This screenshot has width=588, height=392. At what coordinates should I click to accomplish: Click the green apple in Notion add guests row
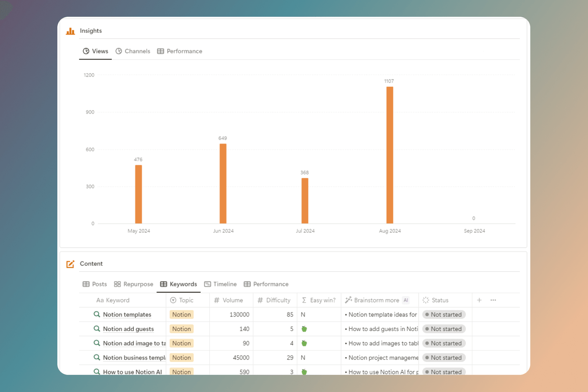pyautogui.click(x=304, y=329)
